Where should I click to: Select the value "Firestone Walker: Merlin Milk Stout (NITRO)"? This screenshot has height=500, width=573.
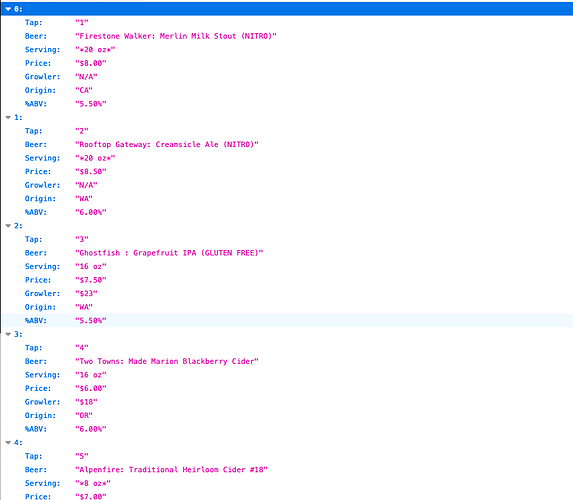tap(175, 36)
